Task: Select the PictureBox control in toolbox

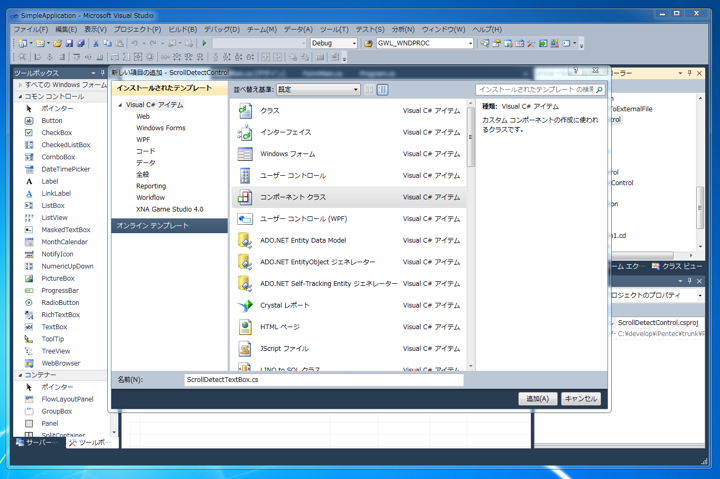Action: [x=58, y=278]
